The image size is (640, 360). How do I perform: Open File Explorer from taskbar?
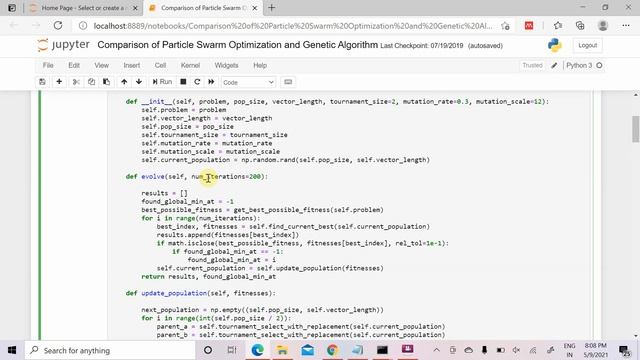pyautogui.click(x=282, y=350)
